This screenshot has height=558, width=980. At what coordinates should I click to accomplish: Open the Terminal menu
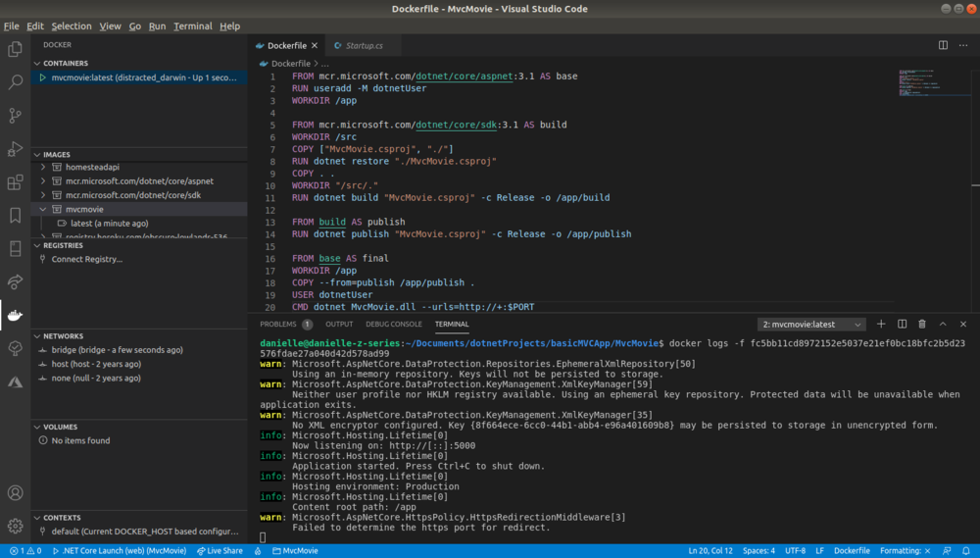[x=192, y=26]
